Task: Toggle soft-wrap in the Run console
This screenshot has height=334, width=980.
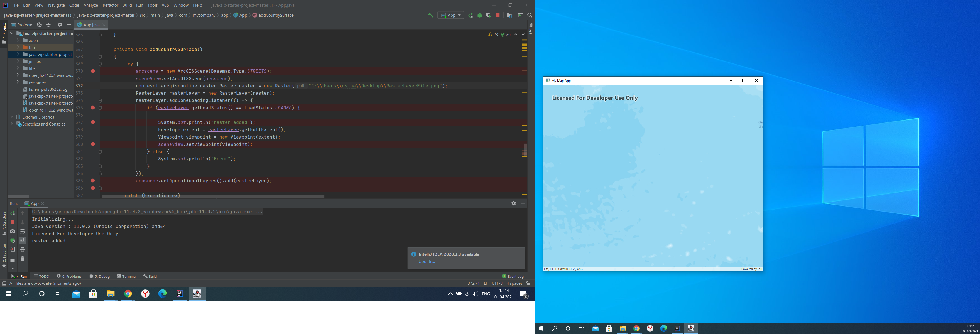Action: pyautogui.click(x=23, y=231)
